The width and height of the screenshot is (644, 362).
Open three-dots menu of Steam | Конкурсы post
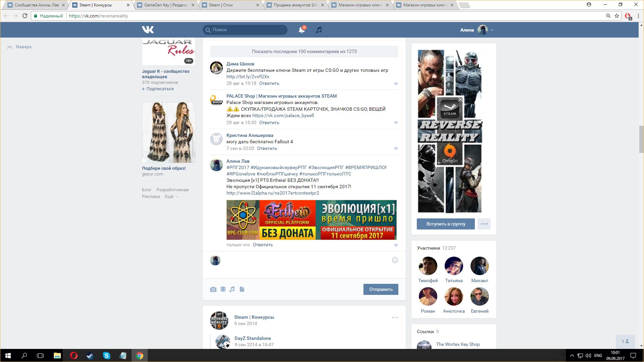(395, 317)
